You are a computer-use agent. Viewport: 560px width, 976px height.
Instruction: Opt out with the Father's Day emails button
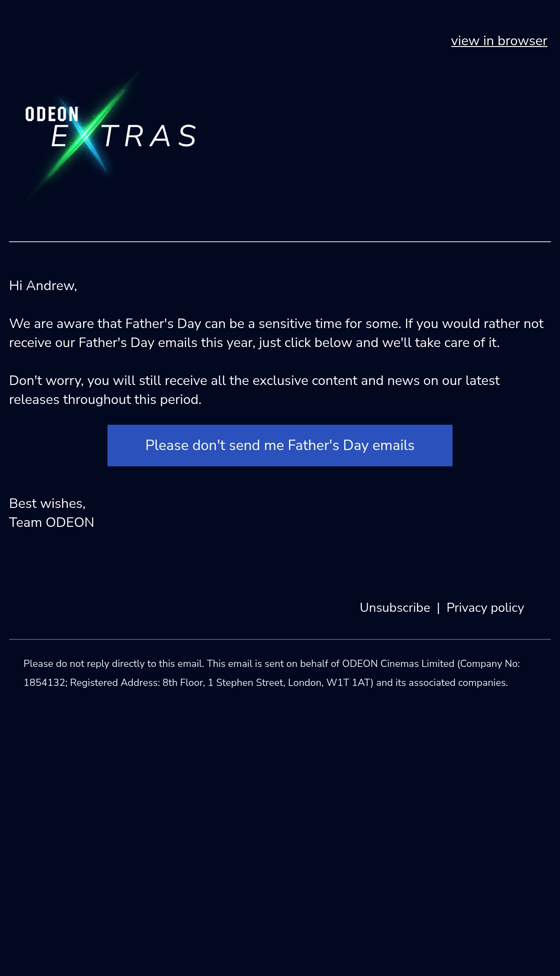(x=280, y=446)
